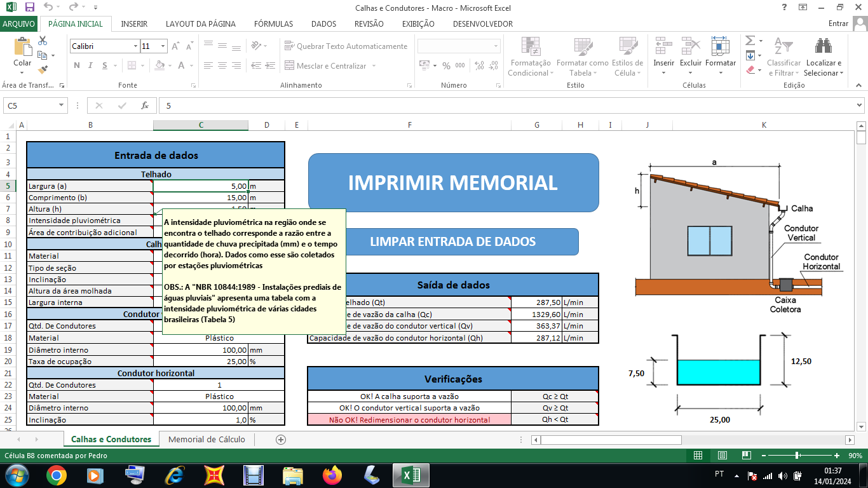Open Firefox from the taskbar
The width and height of the screenshot is (868, 488).
332,475
